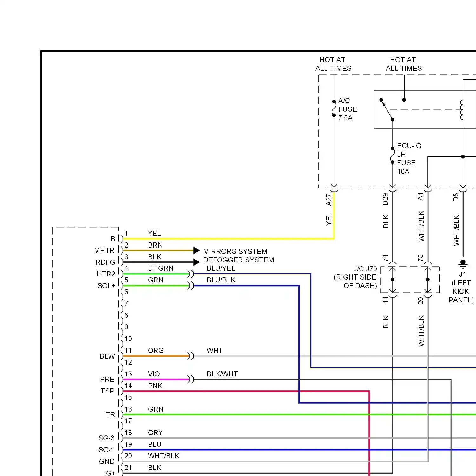The height and width of the screenshot is (476, 476).
Task: Click the YEL wire label at pin 1
Action: [154, 233]
